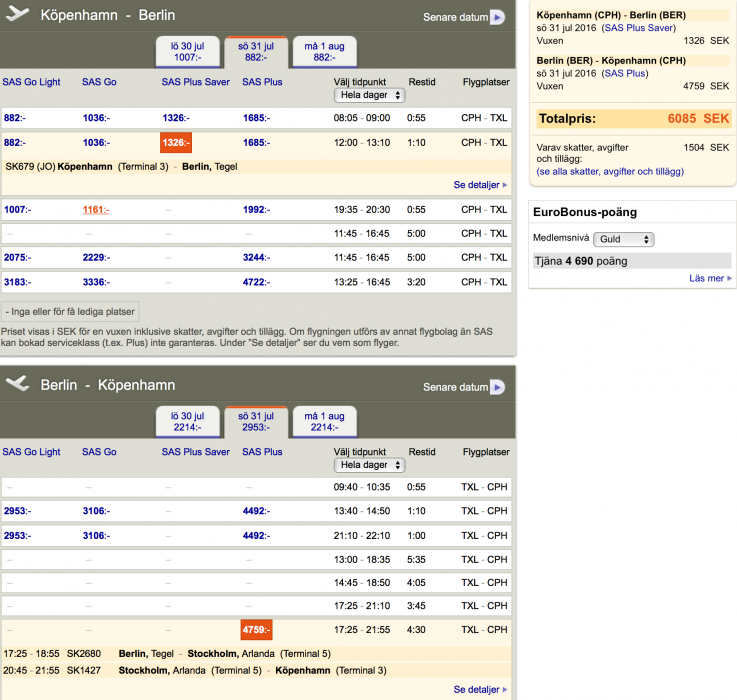Select outbound tab må 1 aug 882:-
The width and height of the screenshot is (737, 700).
324,52
